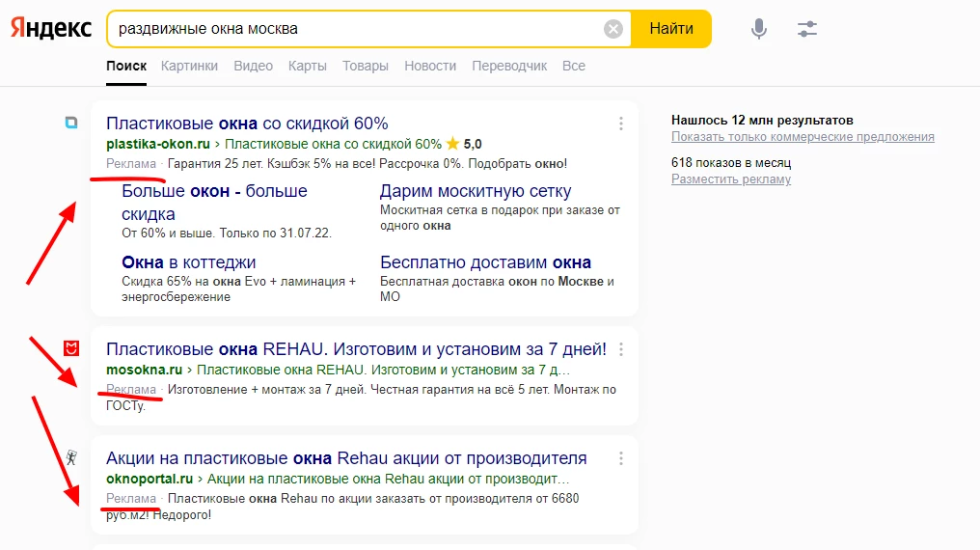Open options menu for mosokna.ru ad
The image size is (980, 550).
(620, 349)
